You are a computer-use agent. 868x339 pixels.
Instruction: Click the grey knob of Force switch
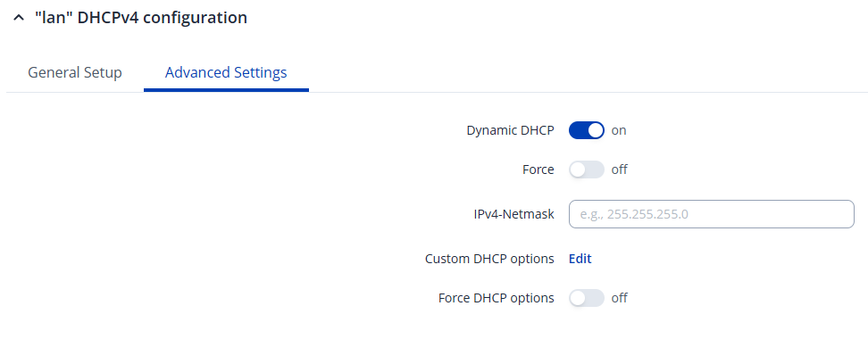coord(578,169)
